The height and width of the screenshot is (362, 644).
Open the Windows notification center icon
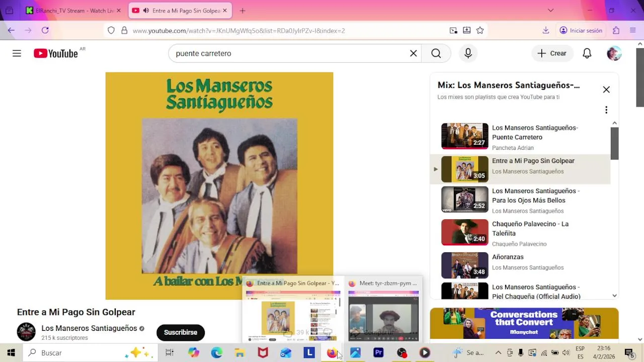[x=629, y=352]
